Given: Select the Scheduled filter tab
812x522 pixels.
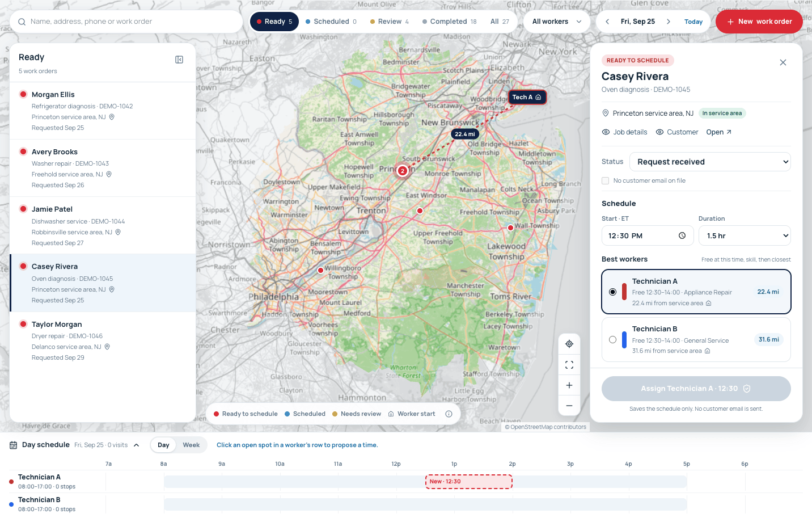Looking at the screenshot, I should click(331, 22).
